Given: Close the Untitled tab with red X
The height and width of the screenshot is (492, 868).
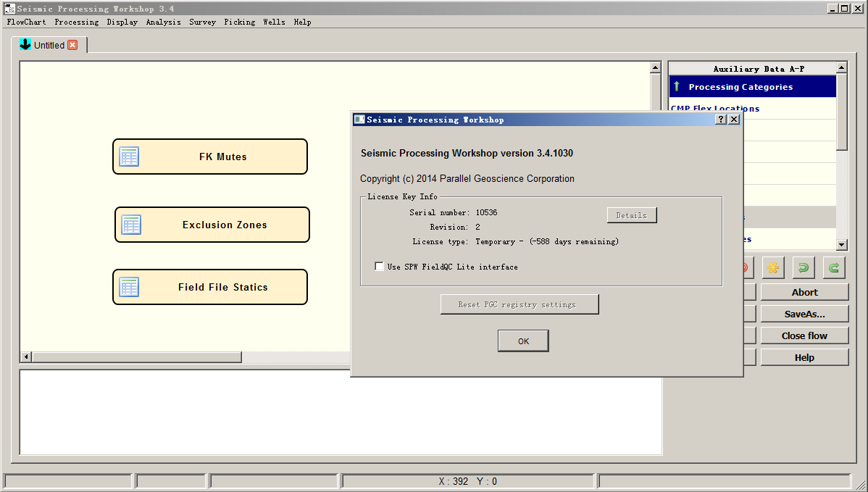Looking at the screenshot, I should [x=72, y=46].
